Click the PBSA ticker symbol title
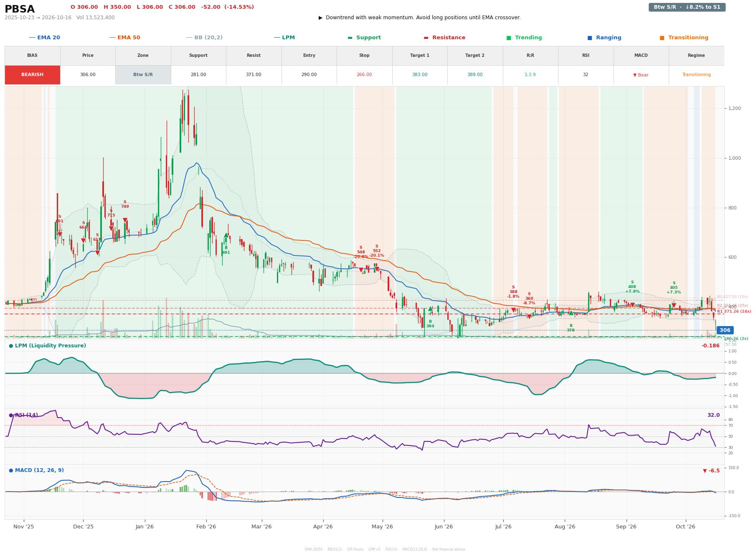This screenshot has height=556, width=756. 20,9
